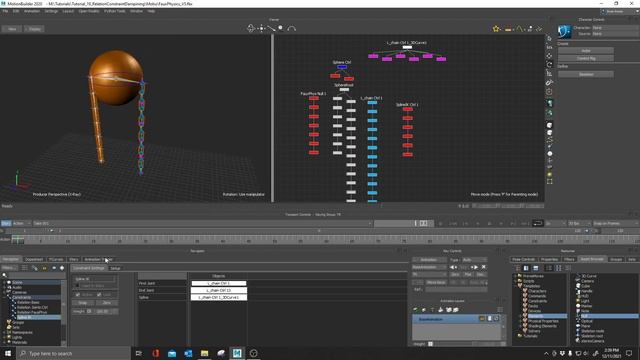Open the Animation menu

click(32, 11)
